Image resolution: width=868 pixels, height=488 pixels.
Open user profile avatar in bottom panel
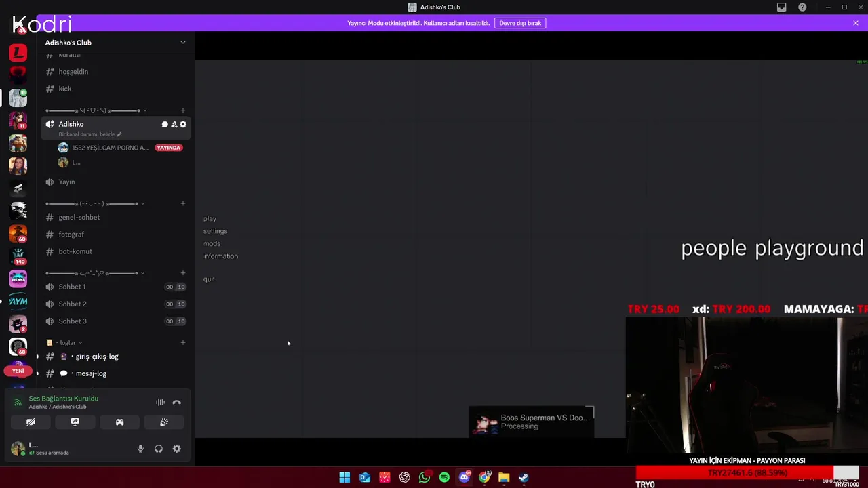point(18,449)
